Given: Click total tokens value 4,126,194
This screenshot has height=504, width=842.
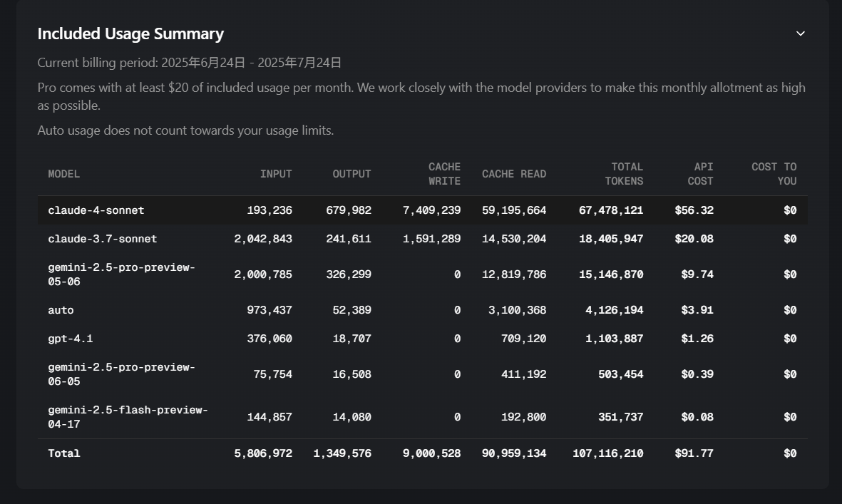Looking at the screenshot, I should (x=615, y=310).
